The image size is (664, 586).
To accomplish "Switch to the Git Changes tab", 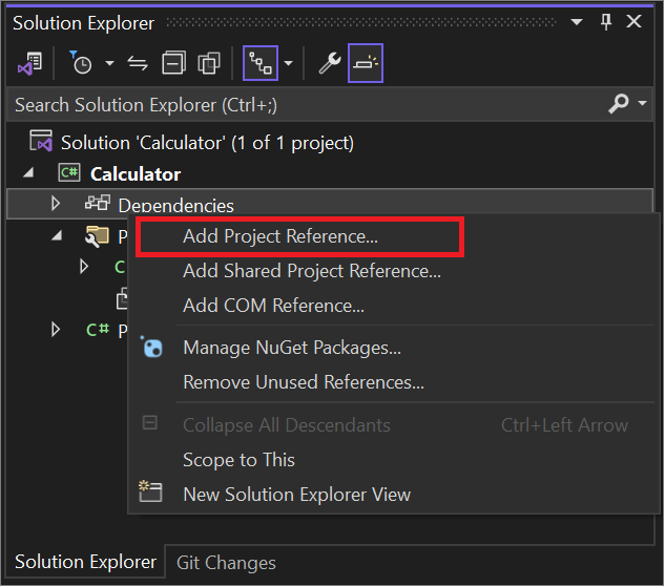I will (x=226, y=563).
